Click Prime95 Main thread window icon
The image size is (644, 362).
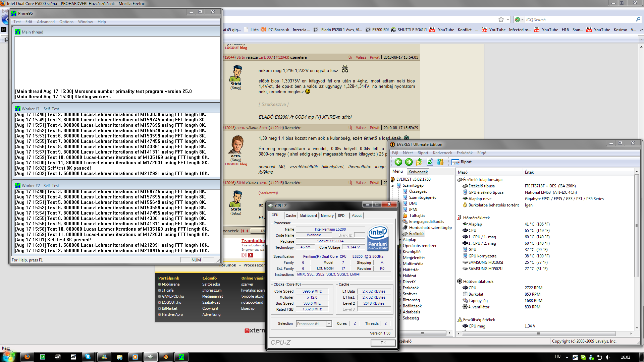18,32
